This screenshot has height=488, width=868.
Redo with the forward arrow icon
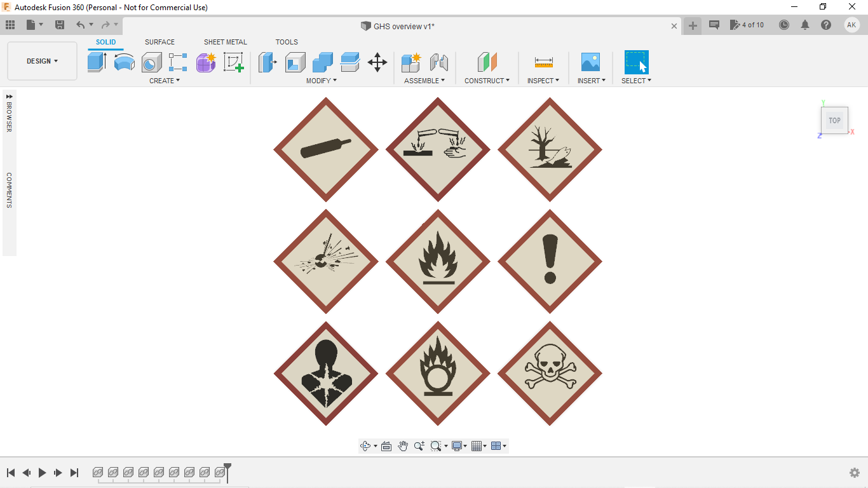105,25
